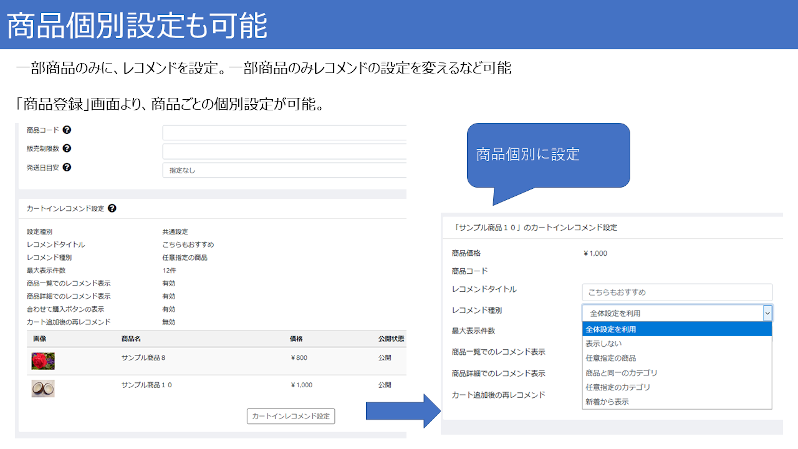Click help icon beside 販売制限数 label
Viewport: 798px width, 449px height.
[x=67, y=148]
